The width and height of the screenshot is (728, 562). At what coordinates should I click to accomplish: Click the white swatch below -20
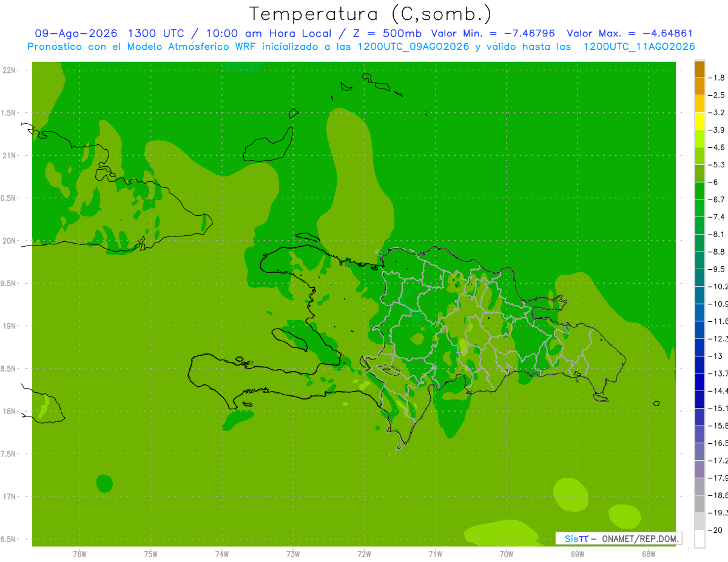click(x=699, y=539)
